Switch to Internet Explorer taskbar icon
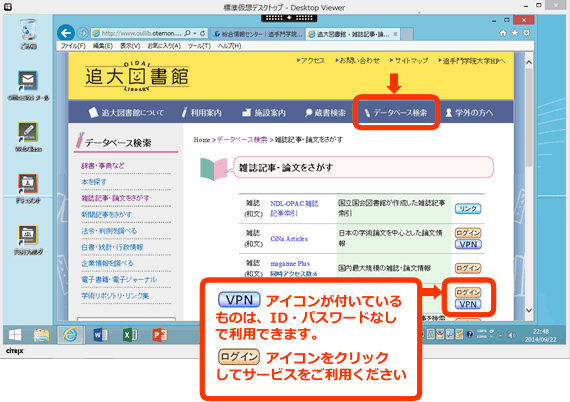This screenshot has height=402, width=570. point(70,334)
